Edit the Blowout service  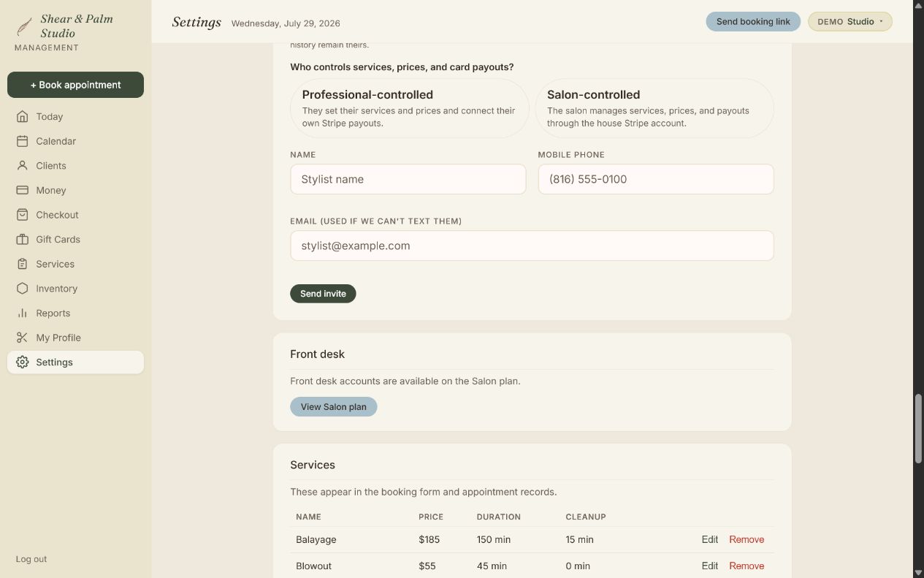point(710,566)
